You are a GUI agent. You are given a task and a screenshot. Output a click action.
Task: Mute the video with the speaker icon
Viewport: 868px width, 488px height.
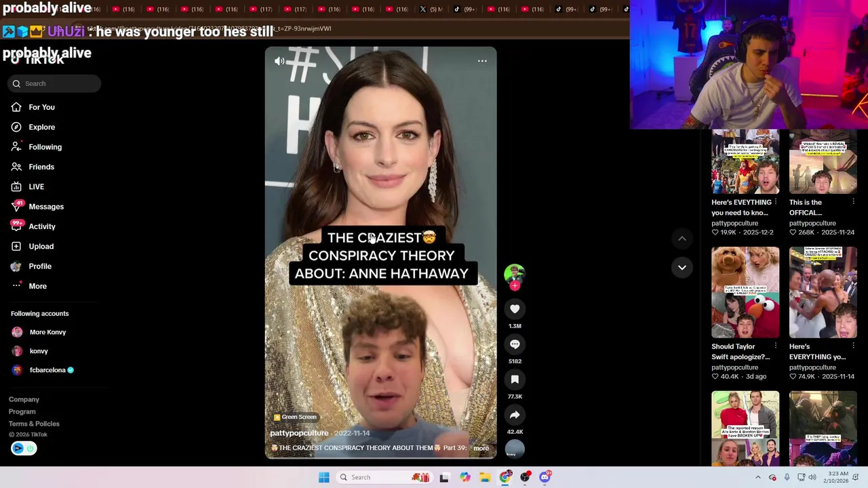click(279, 61)
